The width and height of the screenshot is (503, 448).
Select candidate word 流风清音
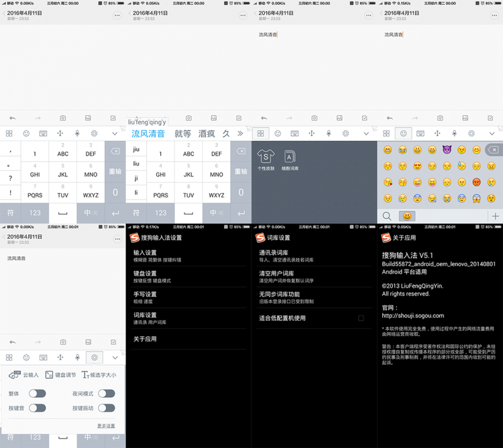(148, 133)
